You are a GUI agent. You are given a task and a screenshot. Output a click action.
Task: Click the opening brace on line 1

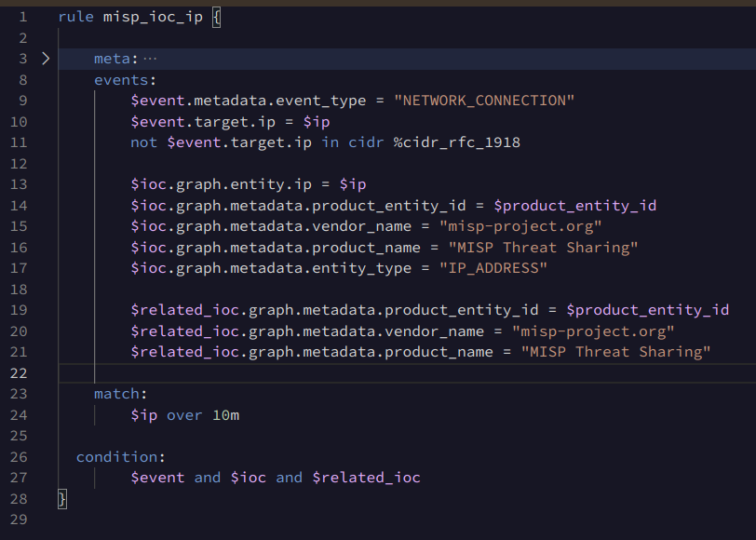217,18
